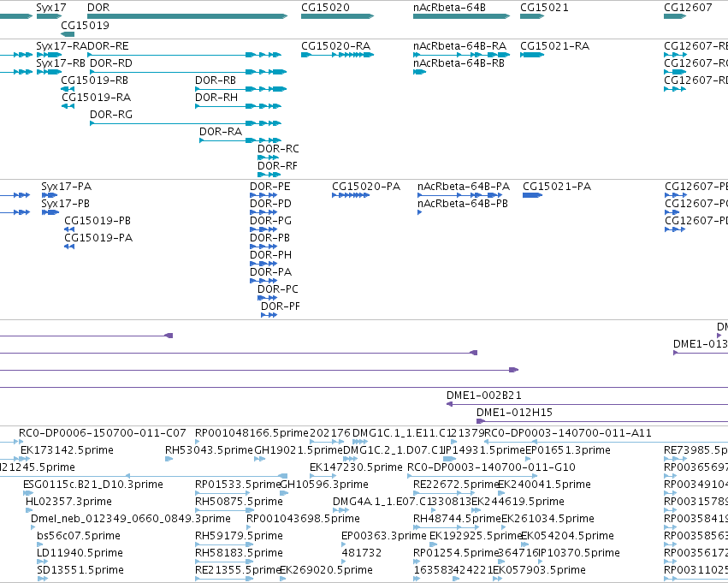
Task: Select protein nAcRbeta-64B-PA
Action: pyautogui.click(x=459, y=195)
